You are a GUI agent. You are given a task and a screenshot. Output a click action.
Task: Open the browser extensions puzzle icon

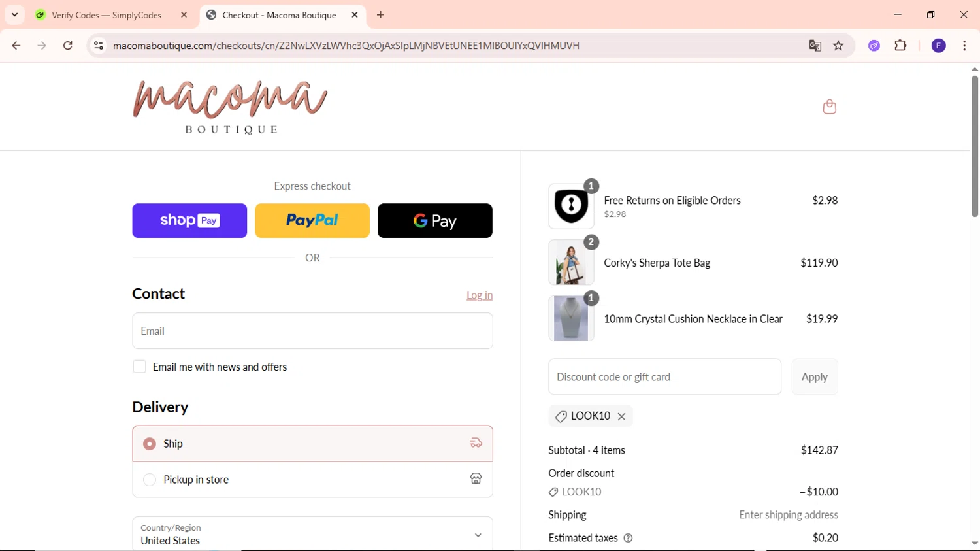coord(900,46)
